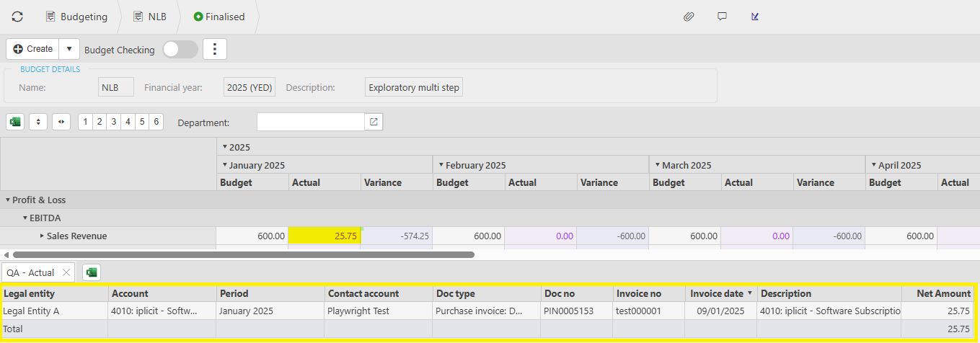The height and width of the screenshot is (343, 980).
Task: Open the Department lookup icon
Action: click(374, 122)
